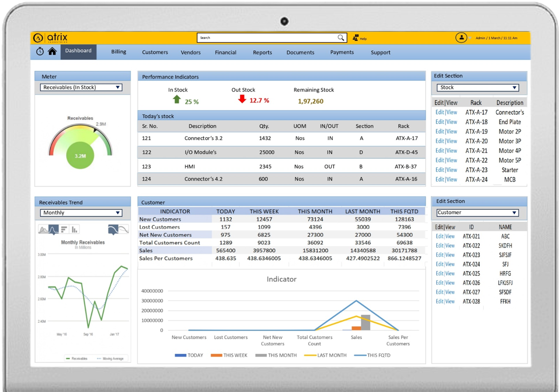Select the Connector's 3.2 stock row
The image size is (559, 392).
[x=282, y=138]
